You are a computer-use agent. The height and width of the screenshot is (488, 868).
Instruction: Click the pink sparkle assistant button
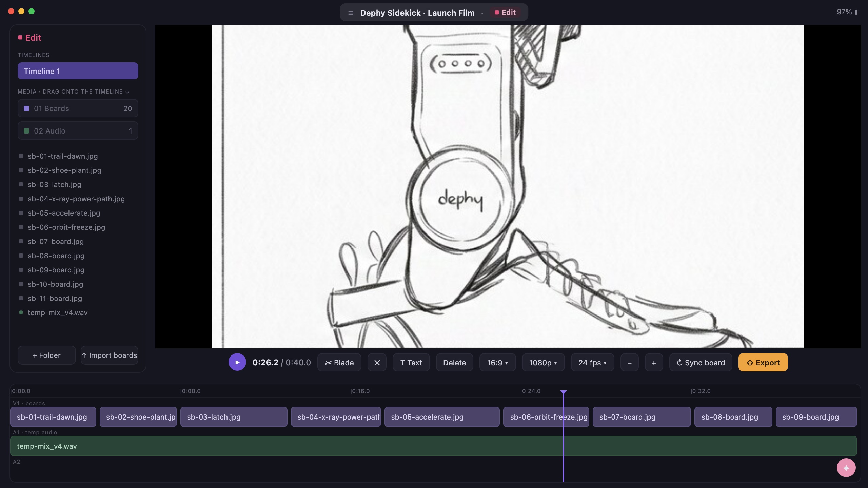pos(846,468)
